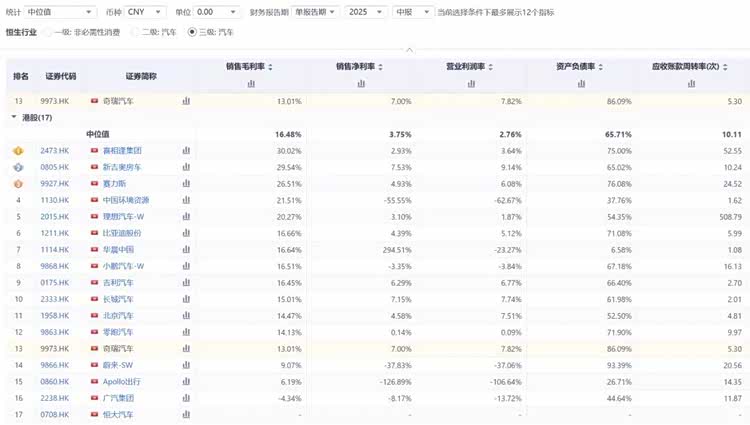750x425 pixels.
Task: Click stock code 2473.HK
Action: [x=55, y=150]
